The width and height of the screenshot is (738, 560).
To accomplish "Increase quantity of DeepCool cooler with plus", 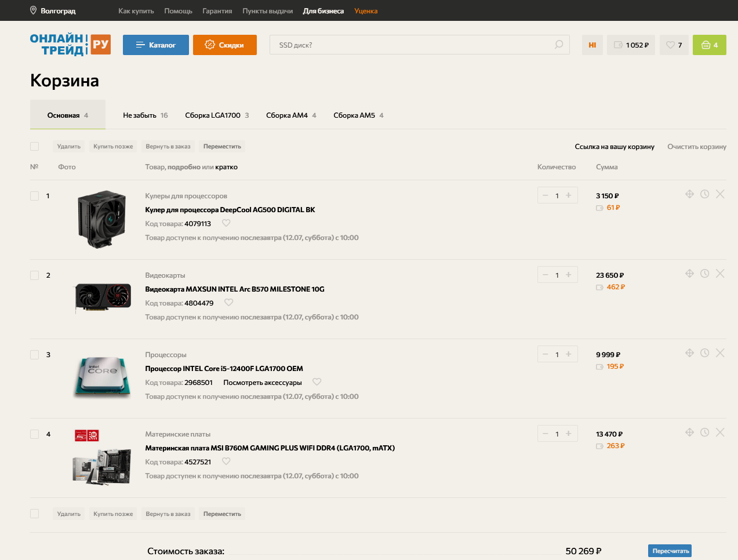I will pyautogui.click(x=569, y=195).
